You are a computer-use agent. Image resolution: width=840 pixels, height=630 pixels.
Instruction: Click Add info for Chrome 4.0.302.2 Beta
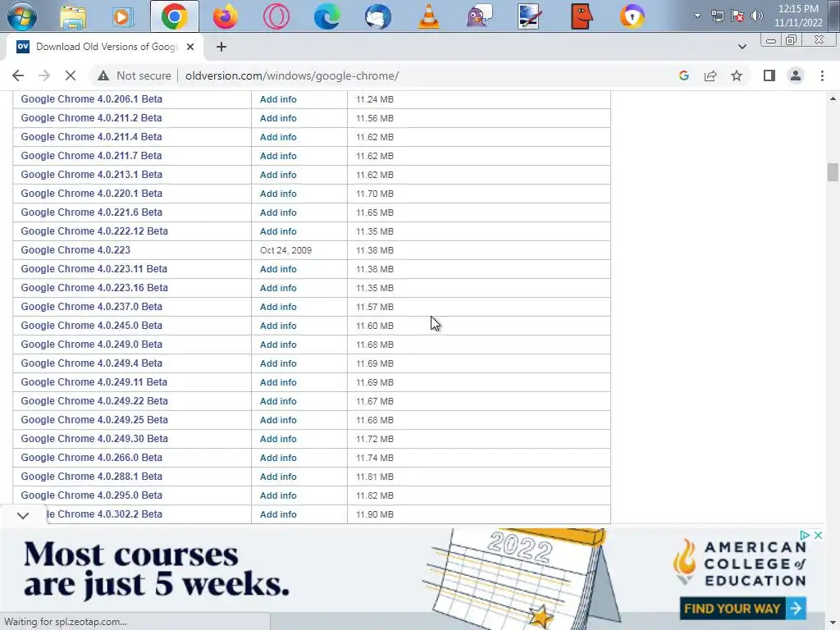[278, 514]
